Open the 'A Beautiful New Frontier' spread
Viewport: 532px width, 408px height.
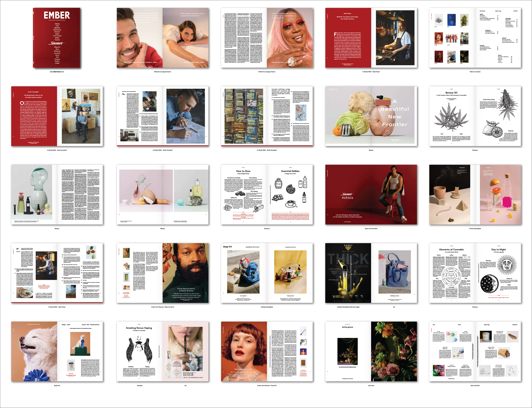click(371, 116)
